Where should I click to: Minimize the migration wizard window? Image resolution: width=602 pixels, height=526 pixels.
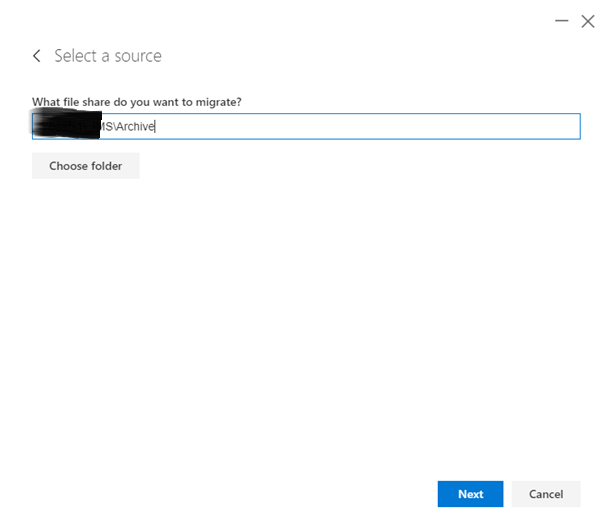point(561,20)
